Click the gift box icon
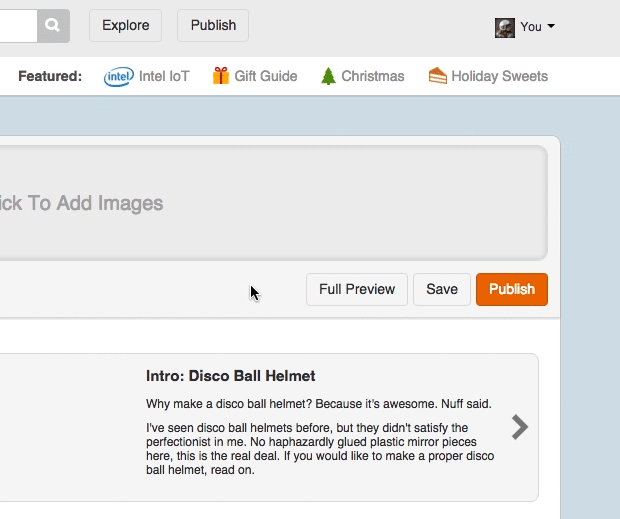620x519 pixels. pos(221,75)
